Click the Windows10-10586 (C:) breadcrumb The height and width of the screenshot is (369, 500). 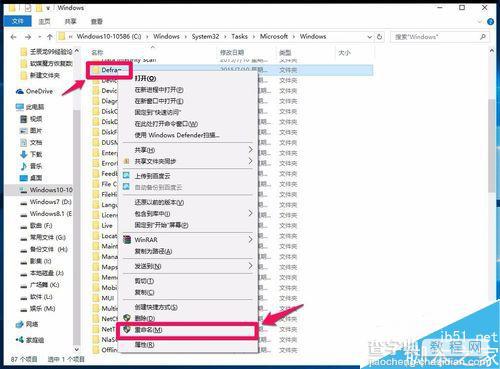pyautogui.click(x=109, y=36)
